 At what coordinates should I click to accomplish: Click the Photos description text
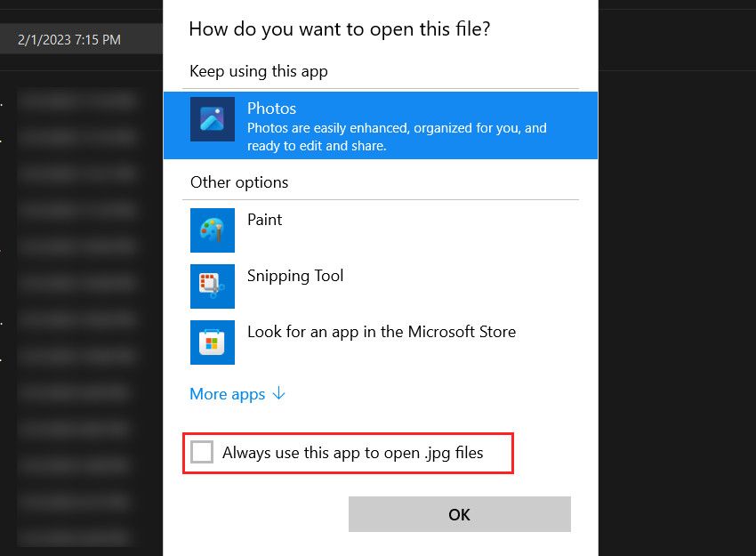(x=397, y=136)
